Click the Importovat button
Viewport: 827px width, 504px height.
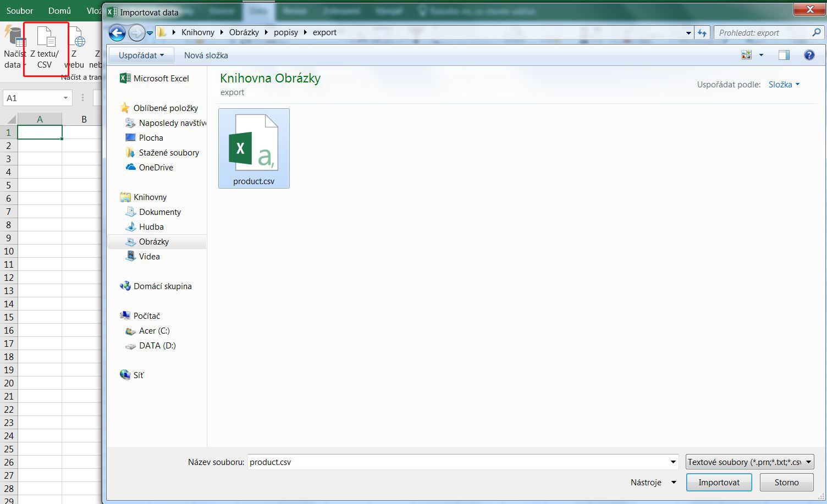[719, 483]
